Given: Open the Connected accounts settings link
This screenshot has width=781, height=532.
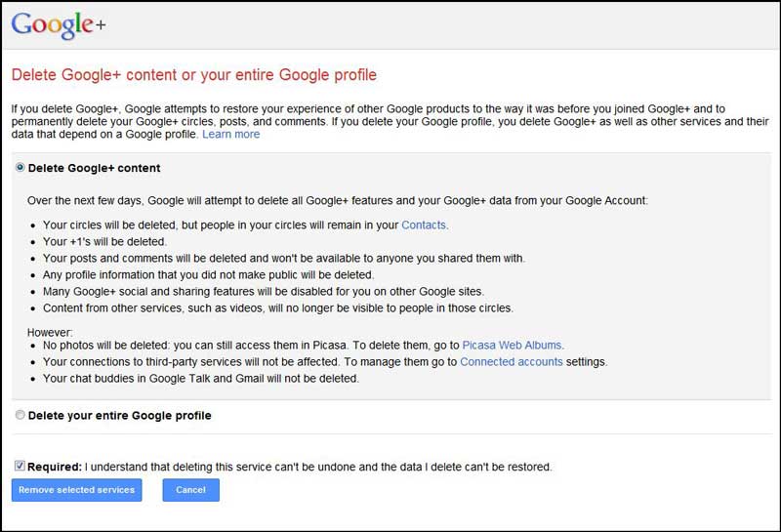Looking at the screenshot, I should coord(511,361).
